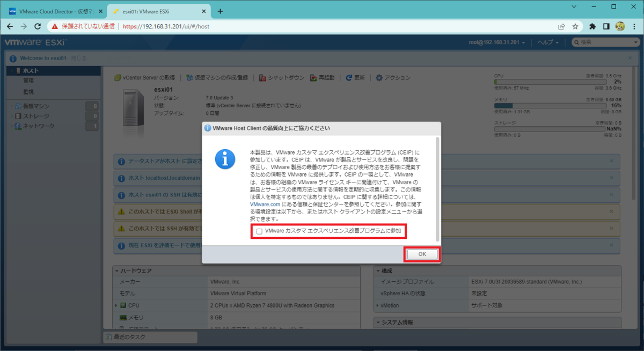Click the 再起動 toolbar icon
The image size is (644, 351).
[314, 78]
